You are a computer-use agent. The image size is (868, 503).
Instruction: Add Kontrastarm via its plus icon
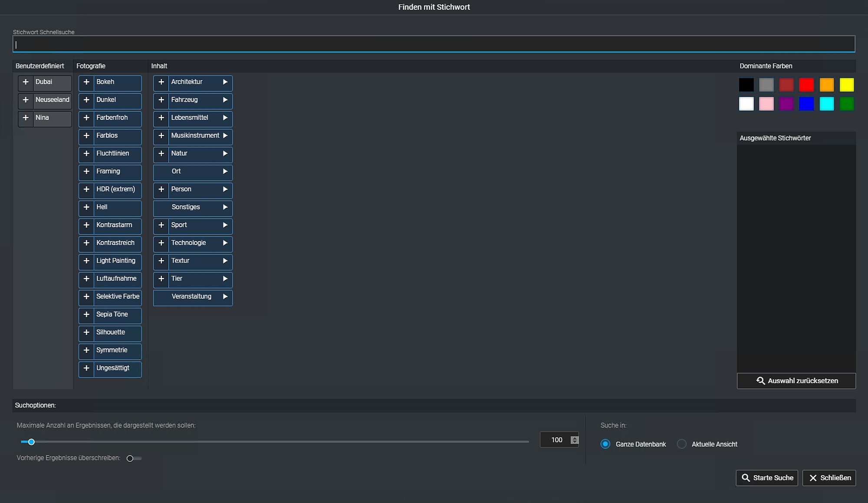coord(86,225)
